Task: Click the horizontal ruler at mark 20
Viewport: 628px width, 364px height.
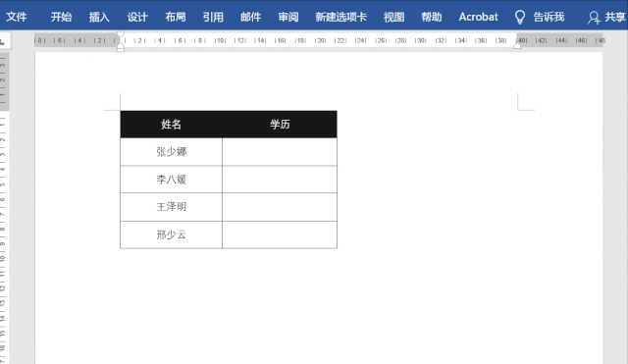Action: [x=320, y=40]
